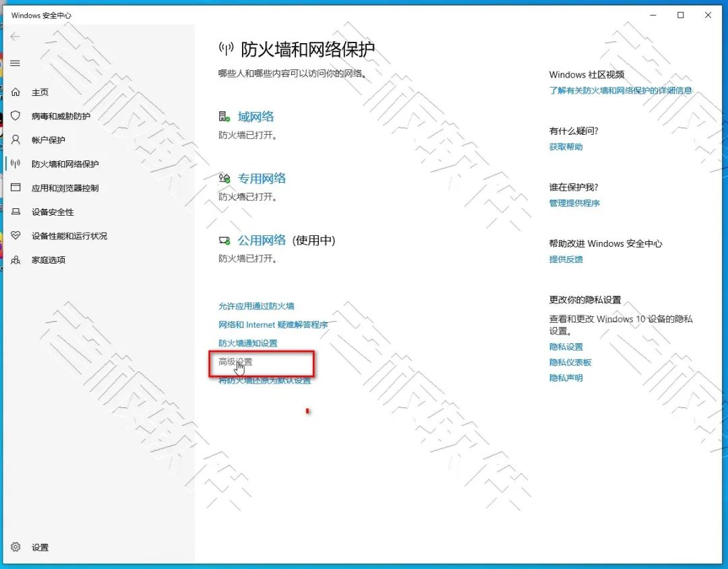728x569 pixels.
Task: Click the gear icon for 设置
Action: (x=16, y=547)
